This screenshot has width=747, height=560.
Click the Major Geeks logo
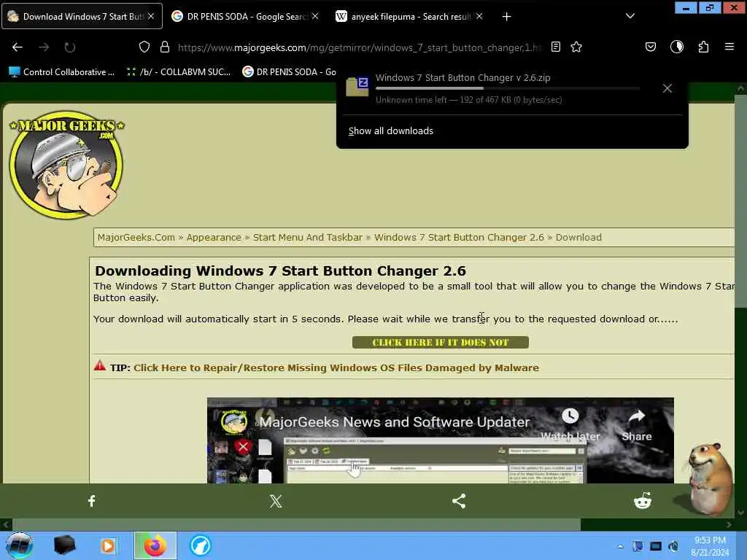[66, 165]
